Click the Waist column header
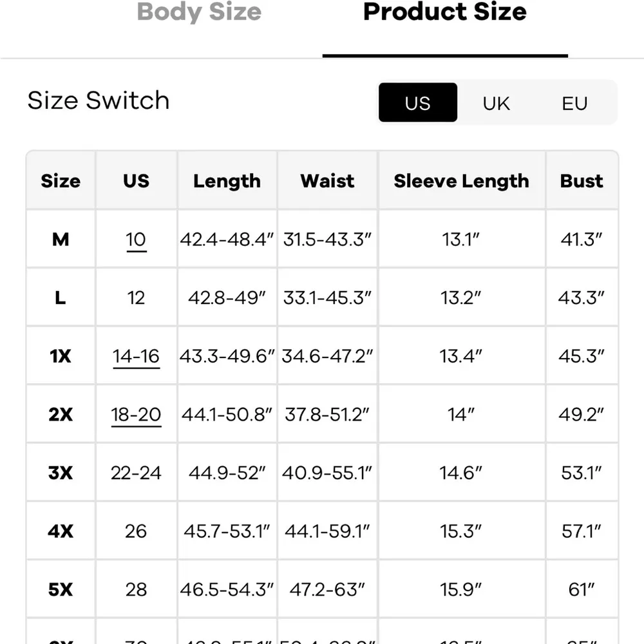The width and height of the screenshot is (644, 644). (x=327, y=181)
